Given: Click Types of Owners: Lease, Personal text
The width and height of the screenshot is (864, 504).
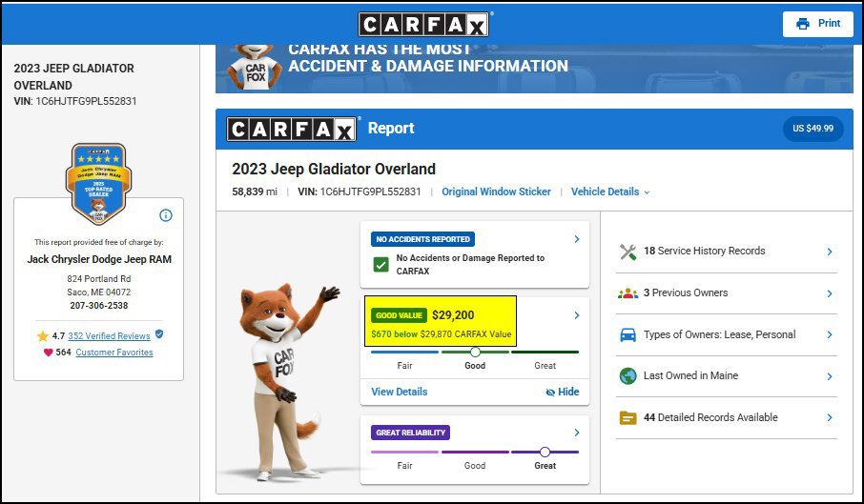Looking at the screenshot, I should click(x=720, y=334).
